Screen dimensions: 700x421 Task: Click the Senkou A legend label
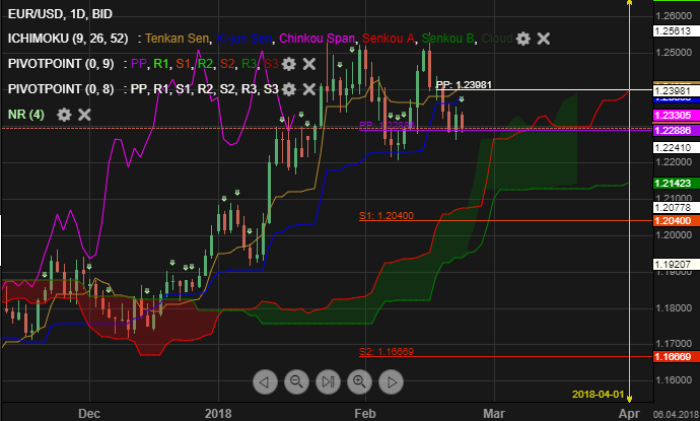point(388,38)
